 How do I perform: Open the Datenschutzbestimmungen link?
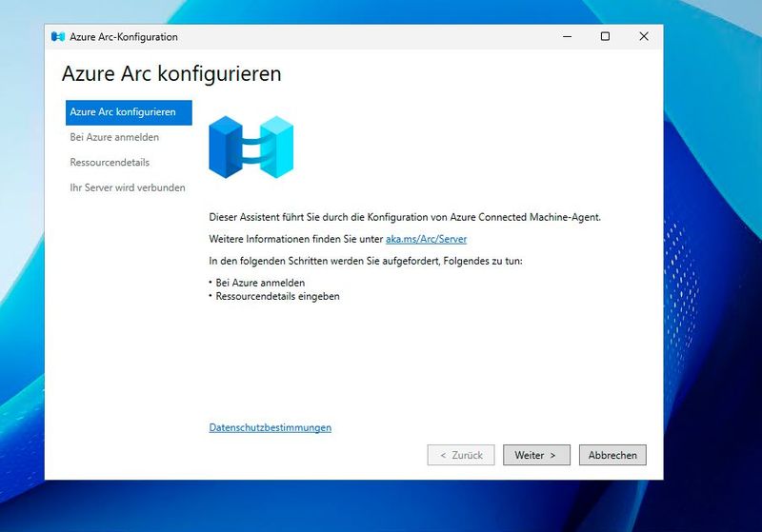coord(271,427)
